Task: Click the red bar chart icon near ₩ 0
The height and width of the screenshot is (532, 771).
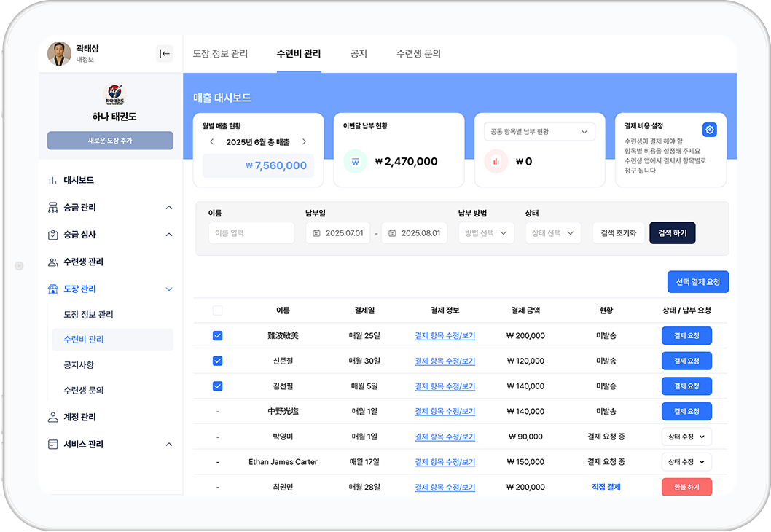Action: click(x=496, y=160)
